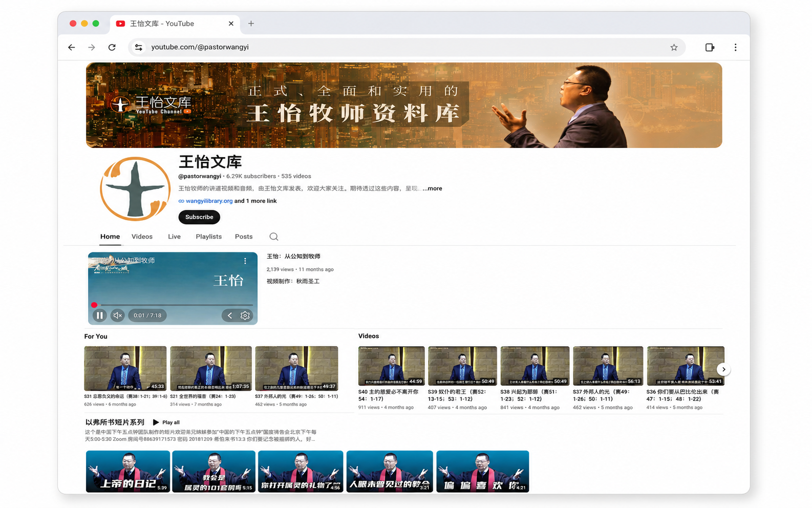Open S40 video thumbnail (44:59)
Viewport: 812px width, 508px height.
(x=391, y=366)
